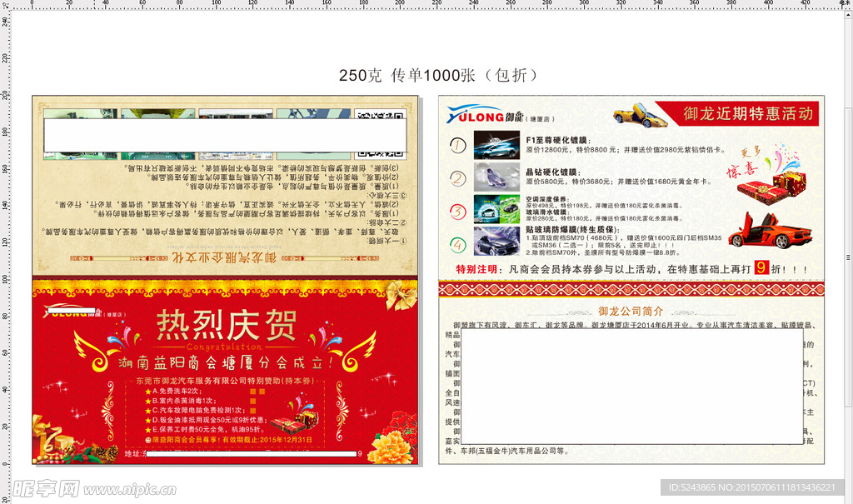853x504 pixels.
Task: Select the circled number 1 offer icon
Action: 456,145
